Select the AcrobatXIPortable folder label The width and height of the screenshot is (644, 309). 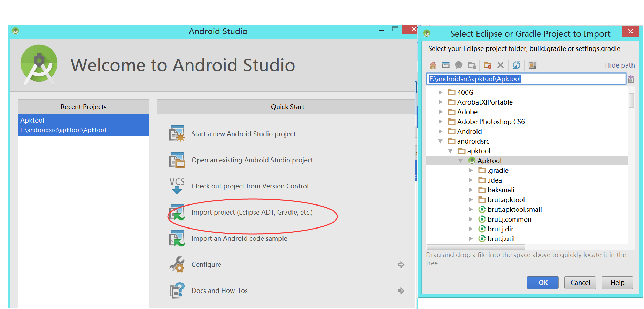pyautogui.click(x=485, y=102)
